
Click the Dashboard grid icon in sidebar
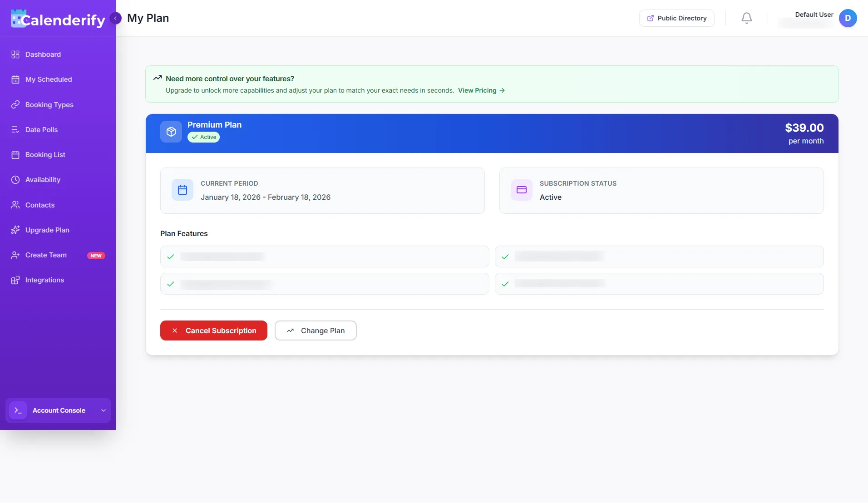(x=15, y=54)
